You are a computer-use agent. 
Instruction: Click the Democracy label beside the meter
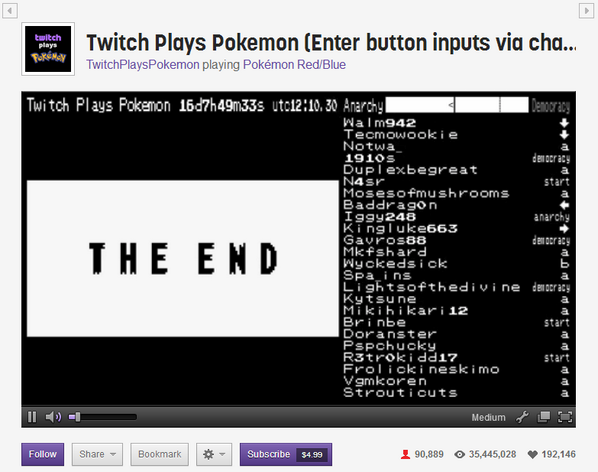click(x=551, y=106)
